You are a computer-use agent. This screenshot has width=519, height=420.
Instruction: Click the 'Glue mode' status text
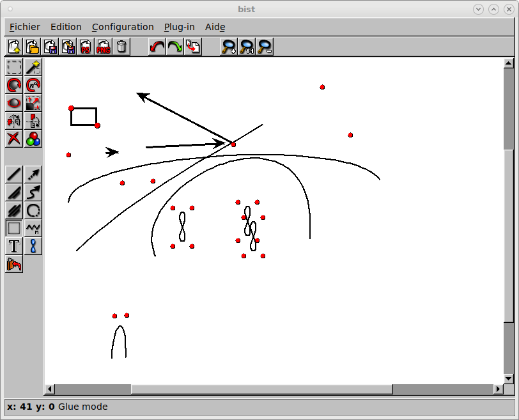[82, 407]
